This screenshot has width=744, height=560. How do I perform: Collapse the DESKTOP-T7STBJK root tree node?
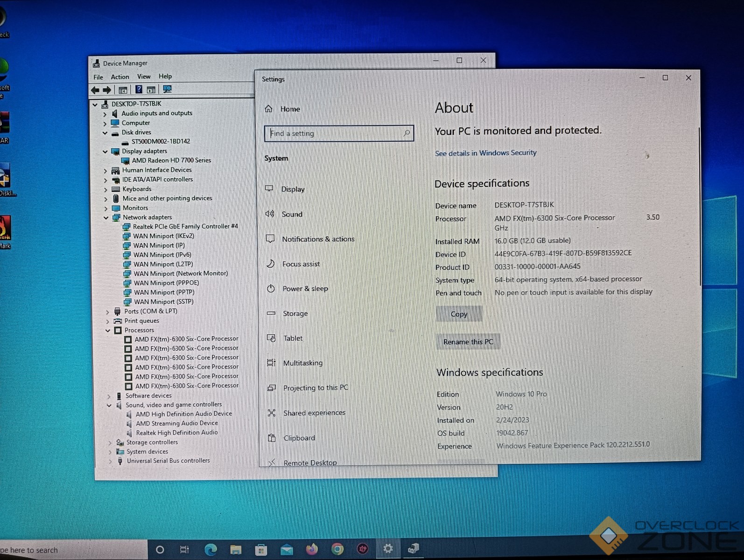click(95, 104)
